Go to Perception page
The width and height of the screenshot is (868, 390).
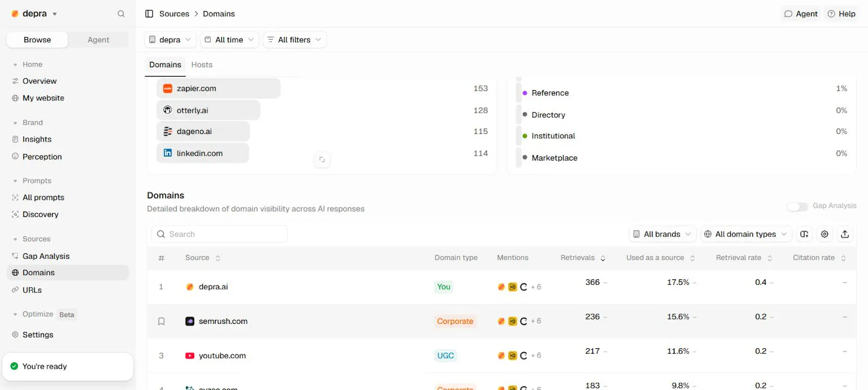click(42, 157)
